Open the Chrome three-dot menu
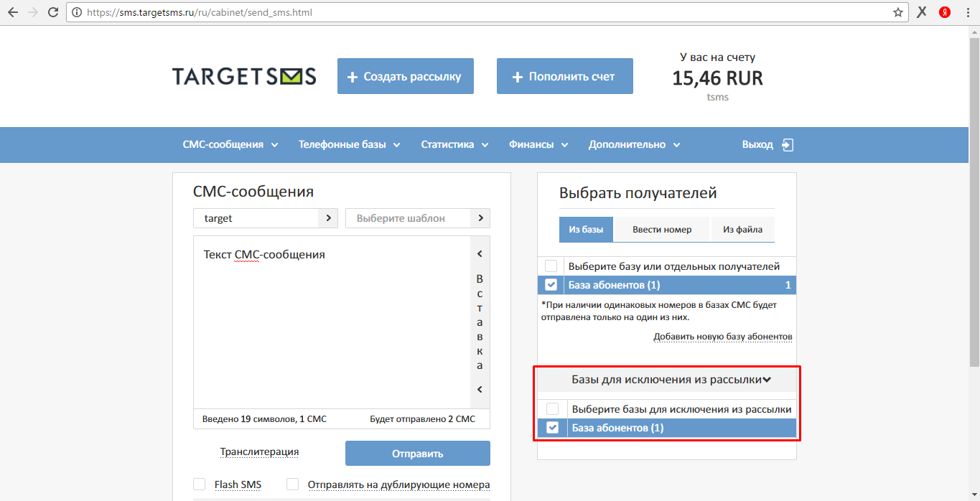Viewport: 980px width, 501px height. [x=968, y=12]
